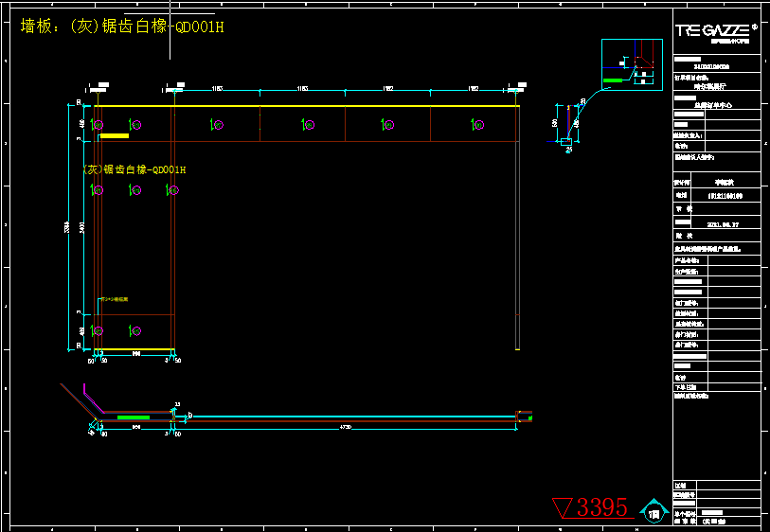Click the small yellow label (灰)锯齿白橡-QD001H inside panel
Viewport: 770px width, 532px height.
(135, 169)
